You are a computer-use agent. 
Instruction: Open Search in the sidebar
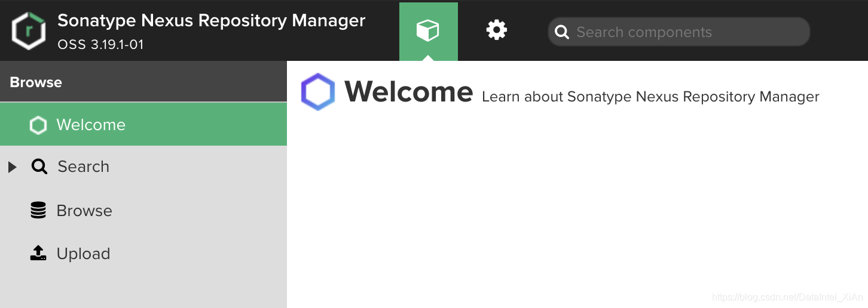(143, 167)
